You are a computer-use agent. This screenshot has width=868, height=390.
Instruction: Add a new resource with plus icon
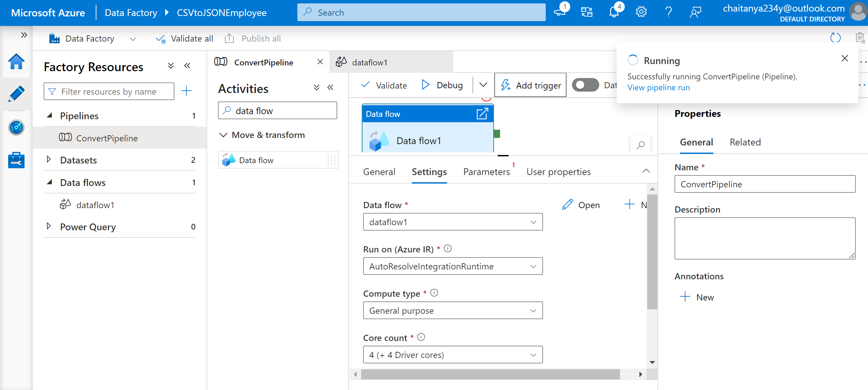tap(186, 91)
